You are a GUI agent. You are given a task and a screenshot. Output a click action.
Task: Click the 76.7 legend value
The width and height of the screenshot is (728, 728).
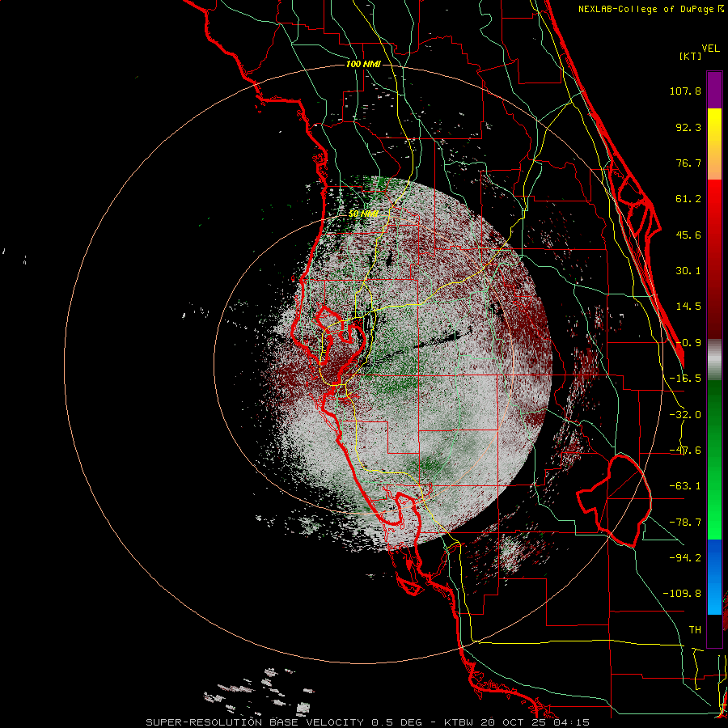688,163
